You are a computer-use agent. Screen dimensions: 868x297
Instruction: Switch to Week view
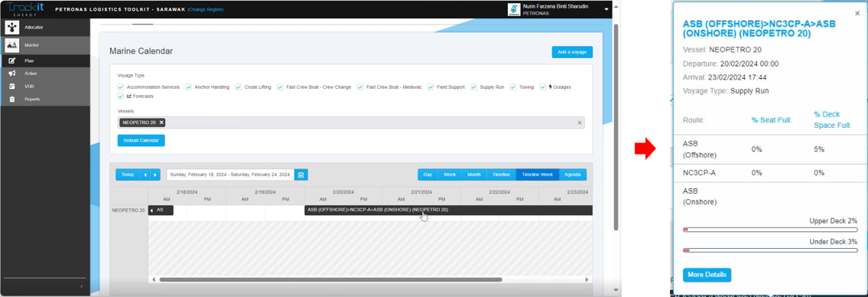[449, 175]
